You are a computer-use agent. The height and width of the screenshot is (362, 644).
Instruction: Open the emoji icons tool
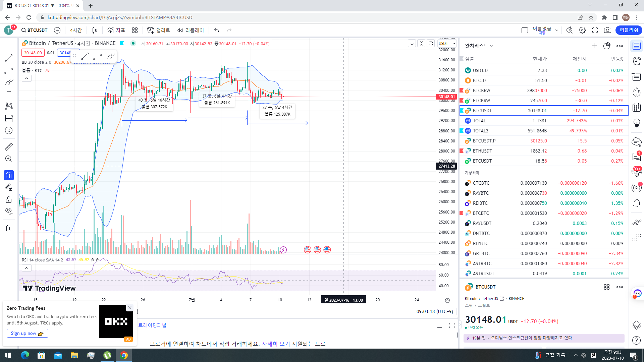9,130
